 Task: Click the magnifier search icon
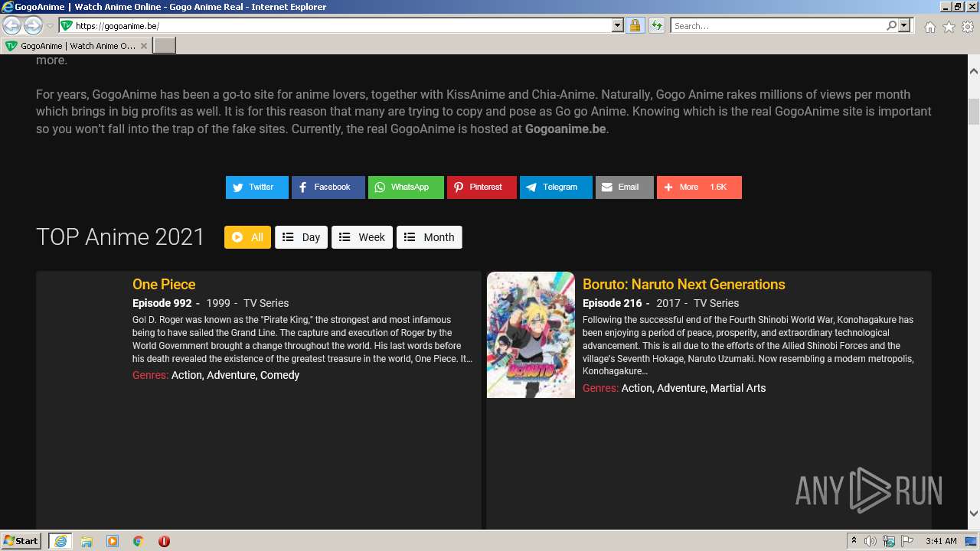point(891,26)
